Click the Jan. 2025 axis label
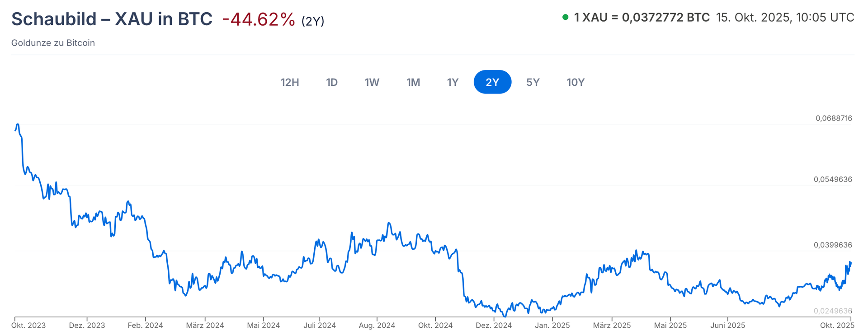 pyautogui.click(x=552, y=326)
